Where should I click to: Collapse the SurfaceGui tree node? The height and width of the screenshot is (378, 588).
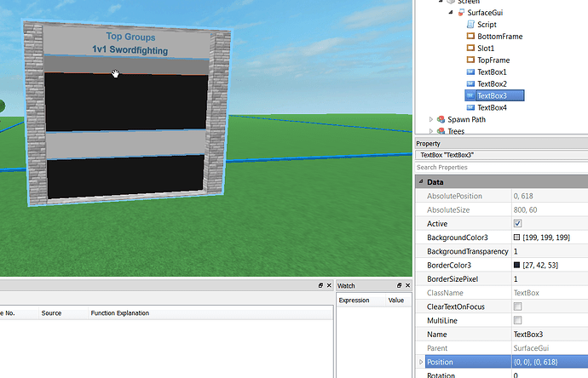451,13
